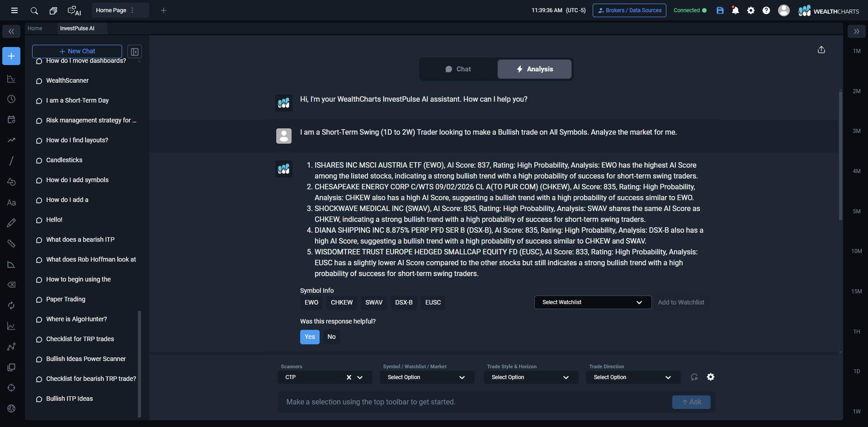This screenshot has width=868, height=427.
Task: Select the 1M timeframe in the right panel
Action: point(857,51)
